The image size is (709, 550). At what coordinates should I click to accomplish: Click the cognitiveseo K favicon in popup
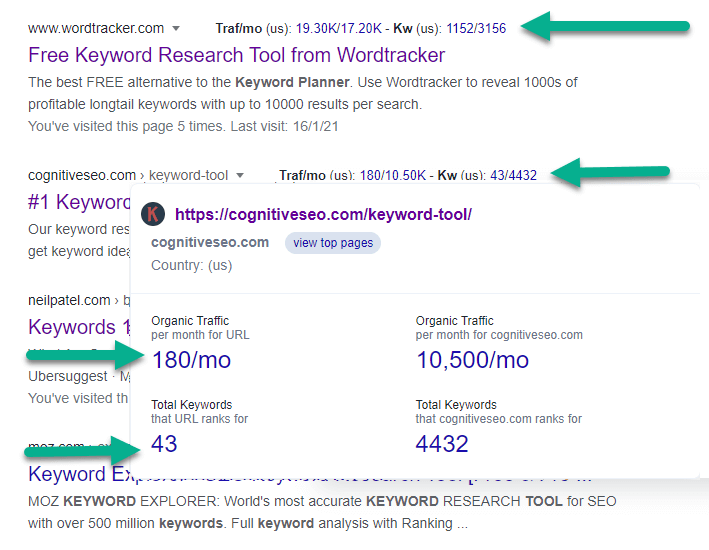click(153, 214)
